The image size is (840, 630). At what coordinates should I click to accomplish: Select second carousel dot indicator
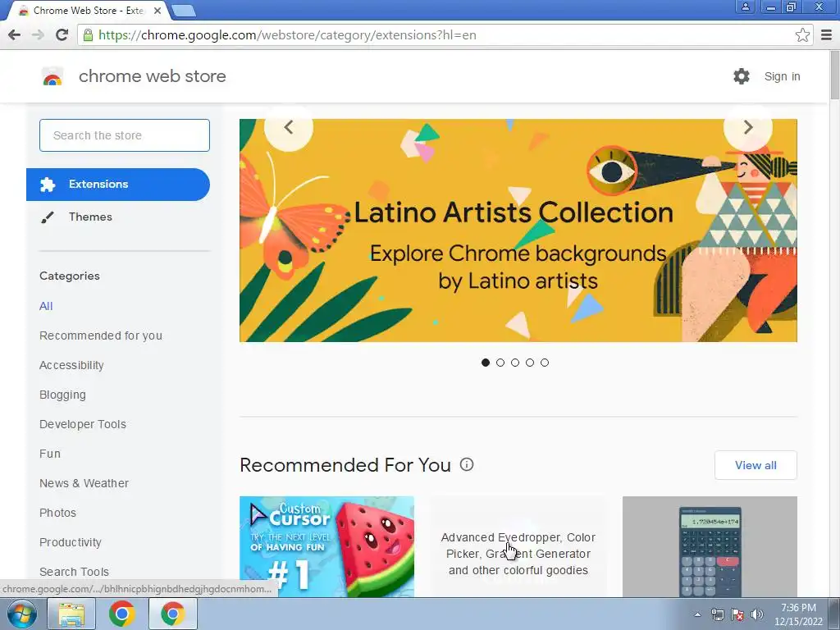tap(500, 363)
